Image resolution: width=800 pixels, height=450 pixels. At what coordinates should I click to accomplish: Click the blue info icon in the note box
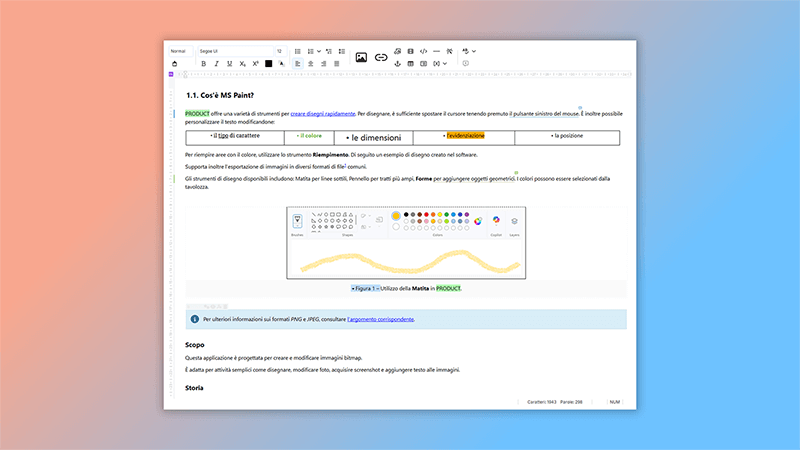point(195,319)
